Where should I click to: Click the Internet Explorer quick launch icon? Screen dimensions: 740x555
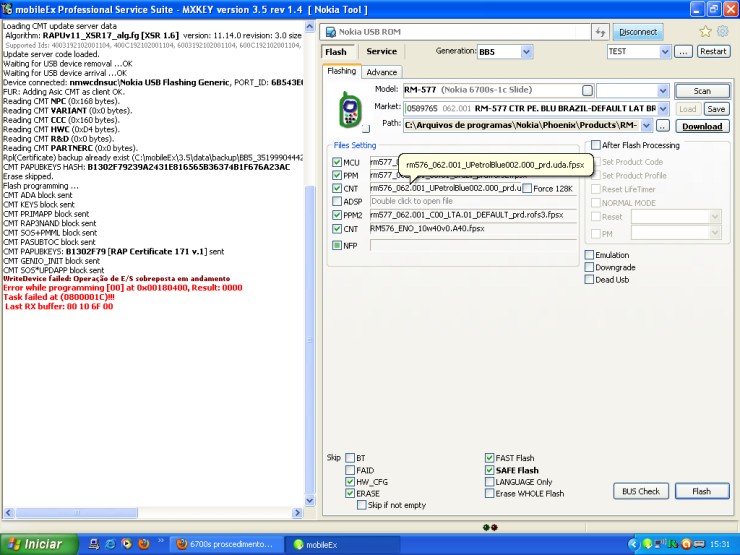[x=110, y=544]
